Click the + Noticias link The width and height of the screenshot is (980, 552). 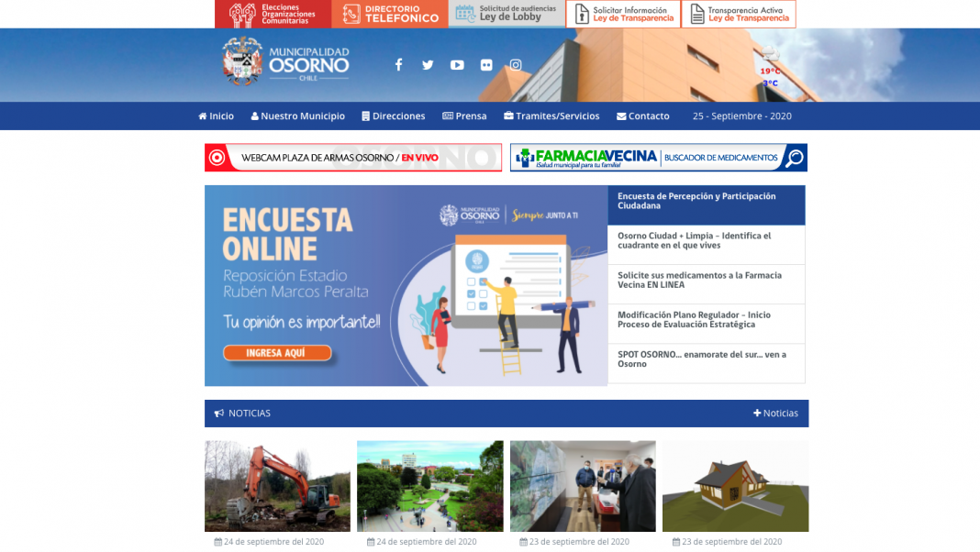[x=776, y=414]
